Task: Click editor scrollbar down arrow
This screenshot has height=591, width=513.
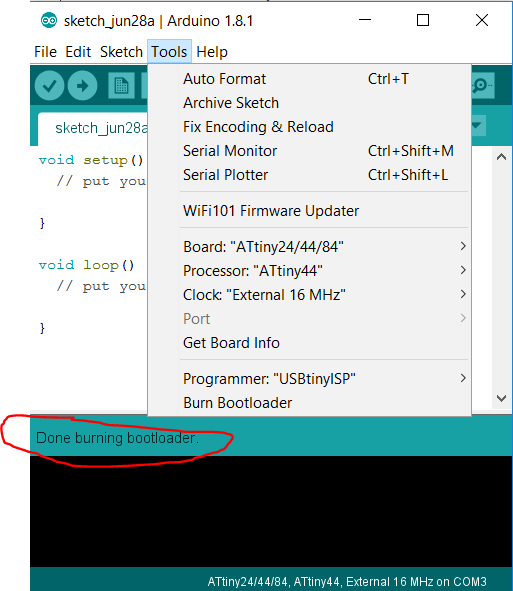Action: 501,398
